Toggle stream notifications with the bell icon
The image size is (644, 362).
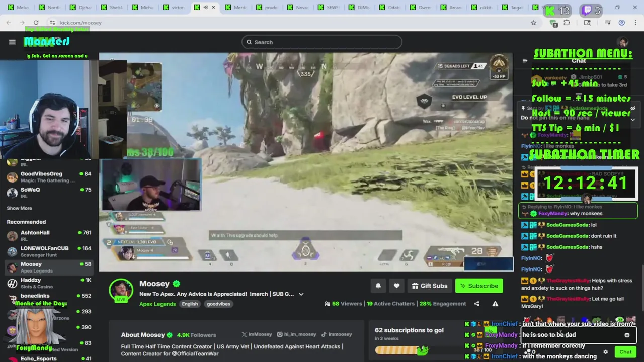378,286
